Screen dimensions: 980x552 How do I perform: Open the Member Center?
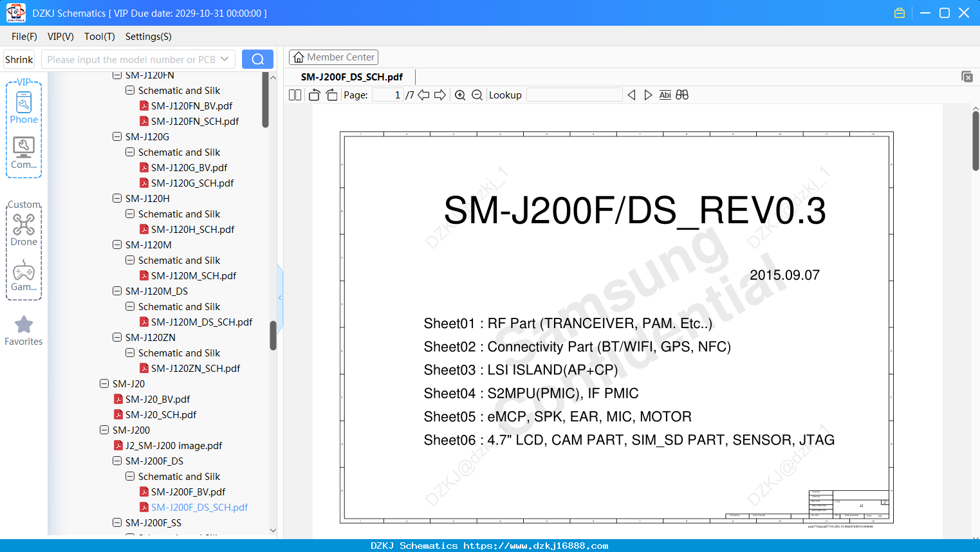pyautogui.click(x=333, y=57)
